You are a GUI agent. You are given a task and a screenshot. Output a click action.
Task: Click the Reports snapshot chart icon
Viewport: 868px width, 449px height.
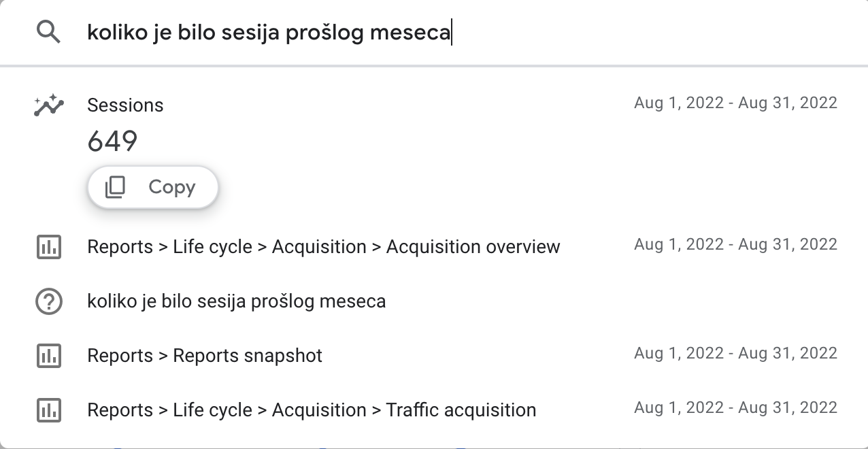(48, 356)
